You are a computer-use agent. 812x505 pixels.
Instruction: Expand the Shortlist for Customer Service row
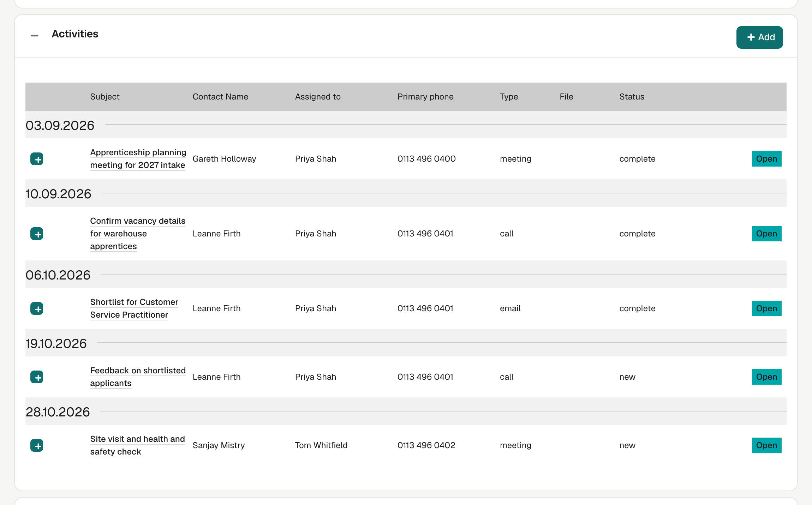tap(37, 308)
